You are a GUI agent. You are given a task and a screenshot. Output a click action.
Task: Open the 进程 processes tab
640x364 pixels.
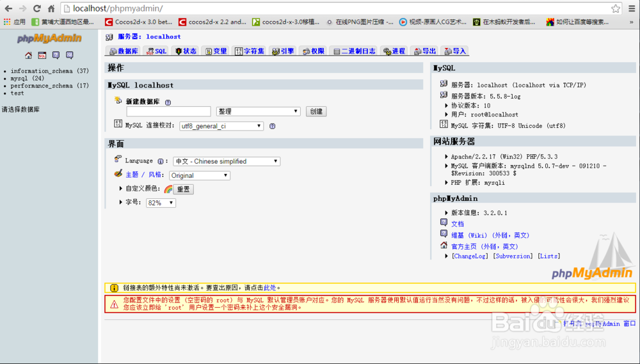(395, 51)
